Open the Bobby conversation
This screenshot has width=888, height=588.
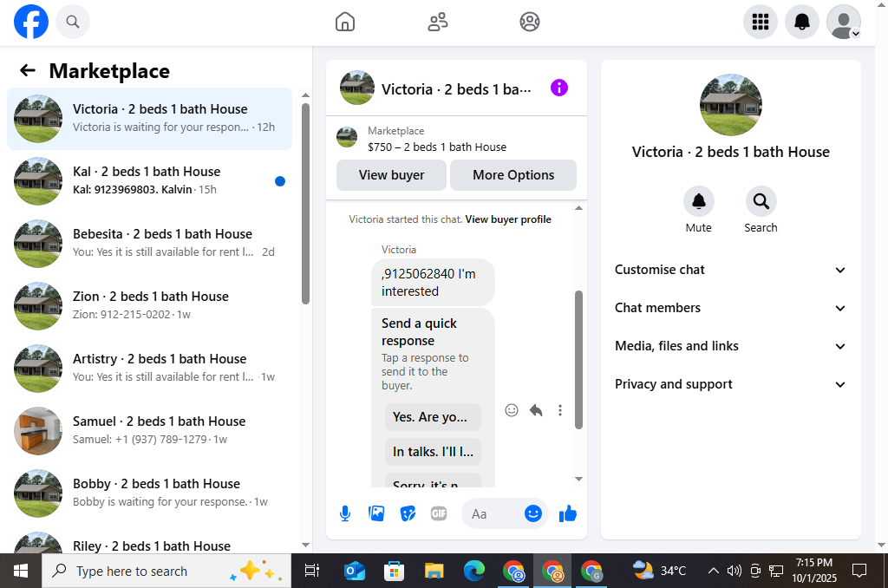click(149, 493)
